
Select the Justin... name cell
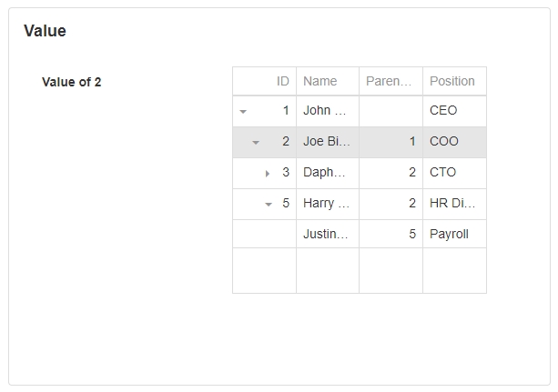[326, 235]
